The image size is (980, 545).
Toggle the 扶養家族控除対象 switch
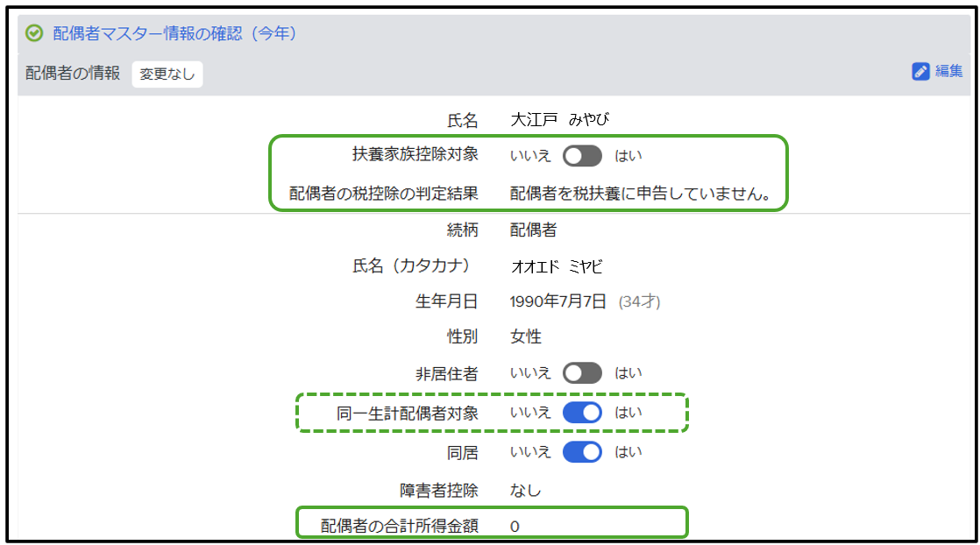click(x=582, y=156)
